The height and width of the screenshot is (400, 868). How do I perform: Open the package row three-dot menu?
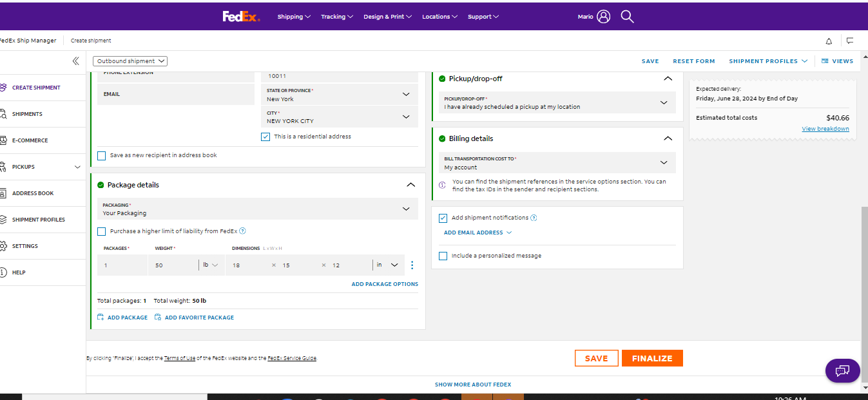(x=412, y=265)
